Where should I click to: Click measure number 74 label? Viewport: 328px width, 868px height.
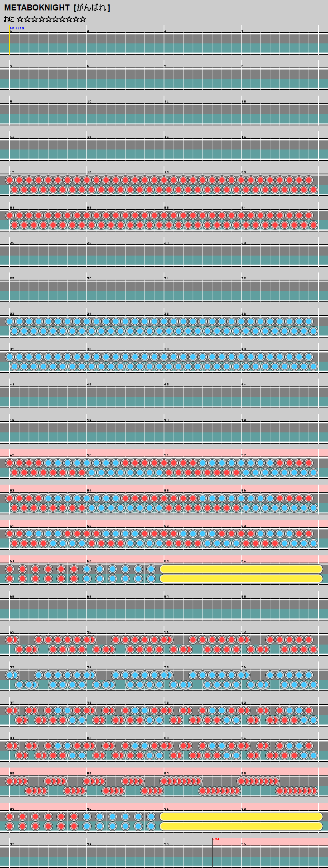[x=89, y=667]
